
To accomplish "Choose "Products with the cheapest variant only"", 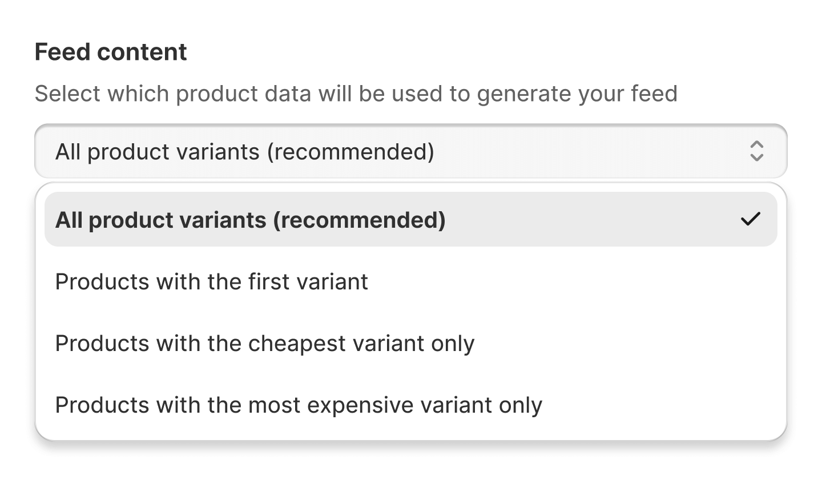I will click(x=265, y=344).
